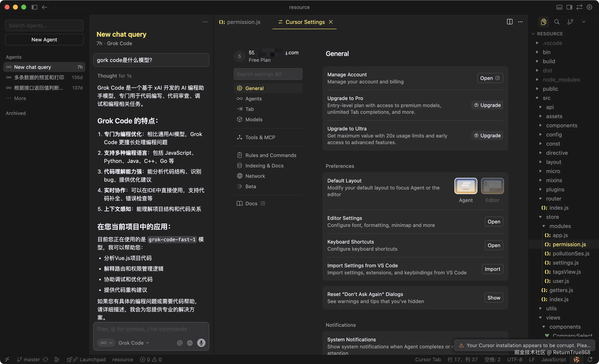
Task: Click the microphone voice input icon
Action: coord(201,343)
